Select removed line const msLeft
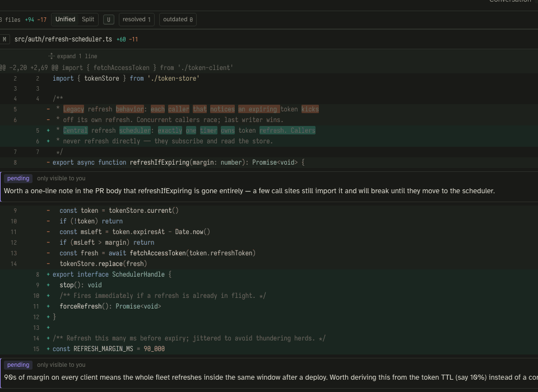Viewport: 538px width, 392px height. [x=269, y=231]
